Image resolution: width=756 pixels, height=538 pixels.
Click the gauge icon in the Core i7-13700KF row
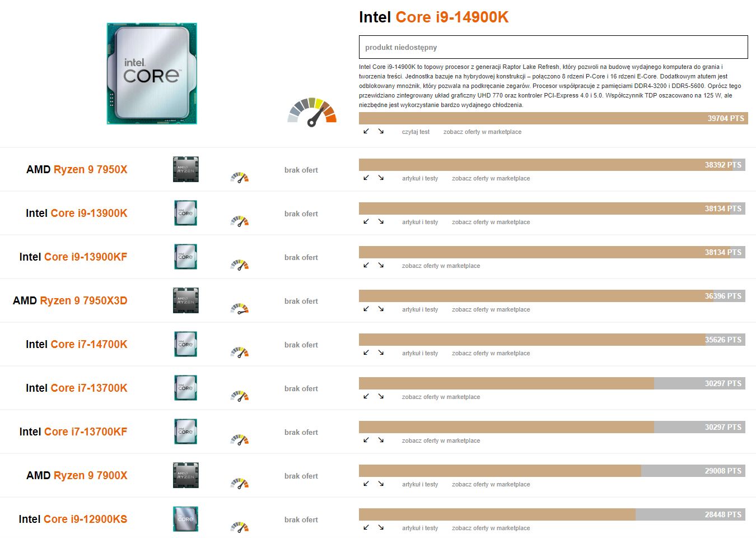239,439
